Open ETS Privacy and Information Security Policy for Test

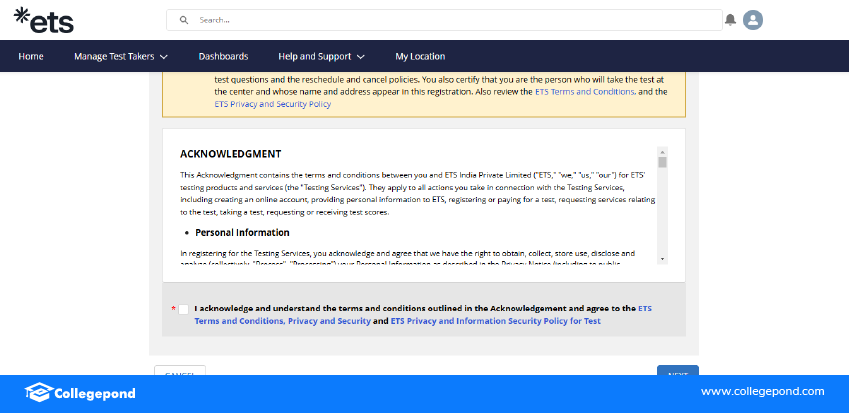[x=495, y=322]
